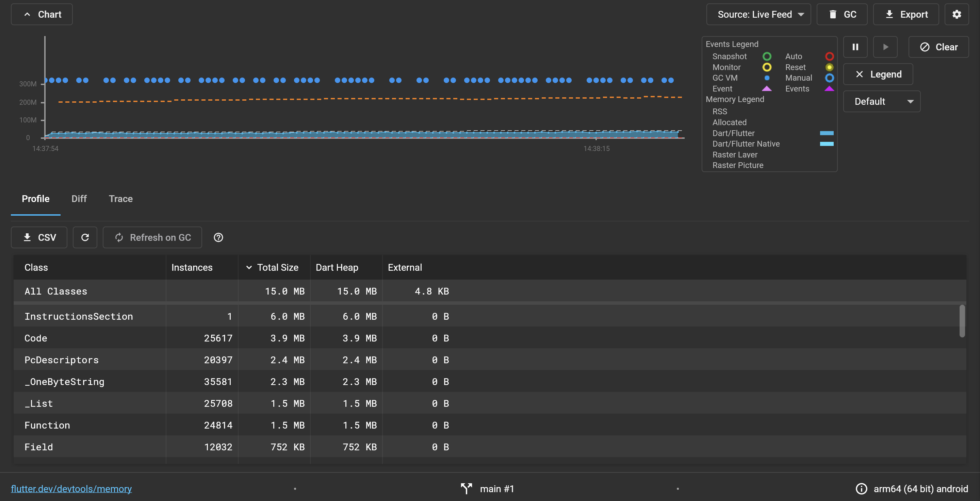Image resolution: width=980 pixels, height=501 pixels.
Task: Open the profile help question icon
Action: pos(218,238)
